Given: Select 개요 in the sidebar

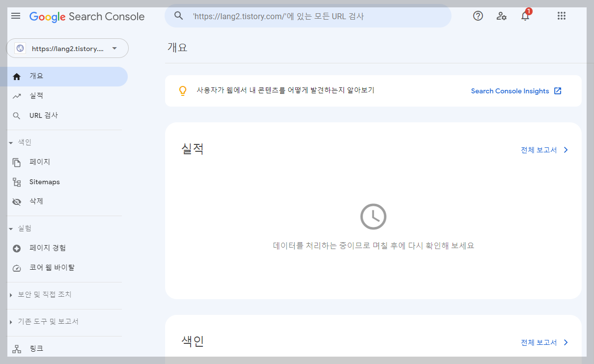Looking at the screenshot, I should coord(64,77).
